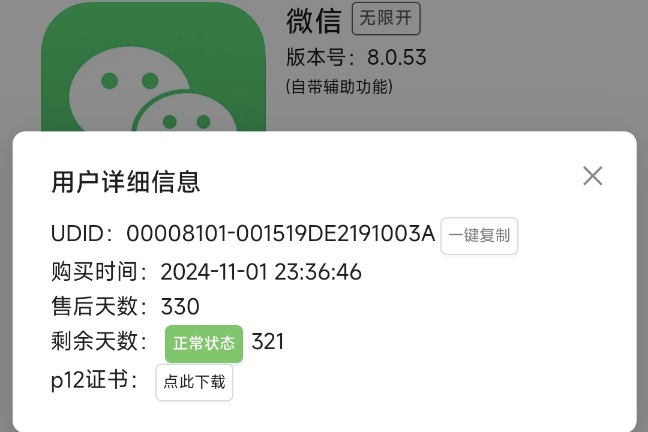Click the 购买时间 label
This screenshot has height=432, width=648.
[x=99, y=272]
